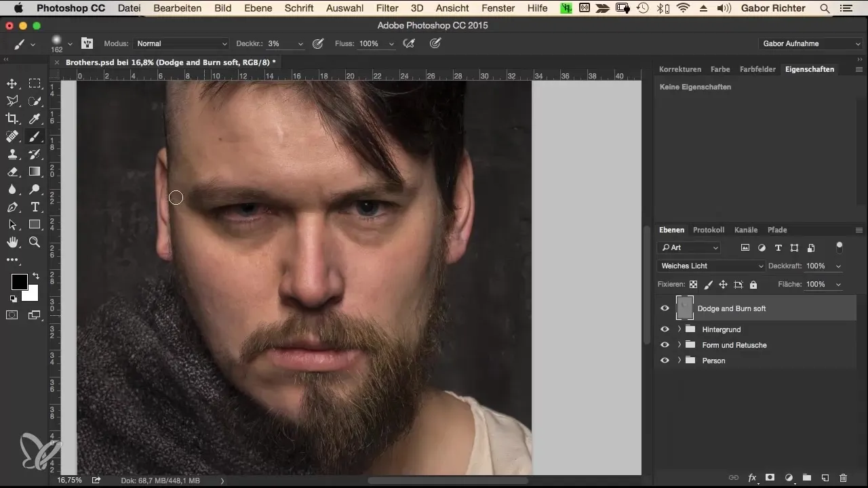Select the Brush tool in toolbox
This screenshot has width=868, height=488.
click(35, 136)
